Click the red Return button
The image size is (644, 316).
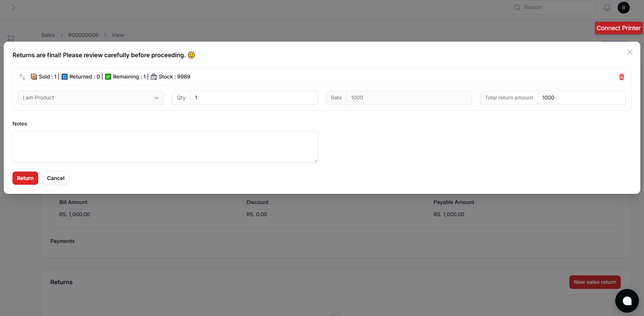(x=25, y=178)
